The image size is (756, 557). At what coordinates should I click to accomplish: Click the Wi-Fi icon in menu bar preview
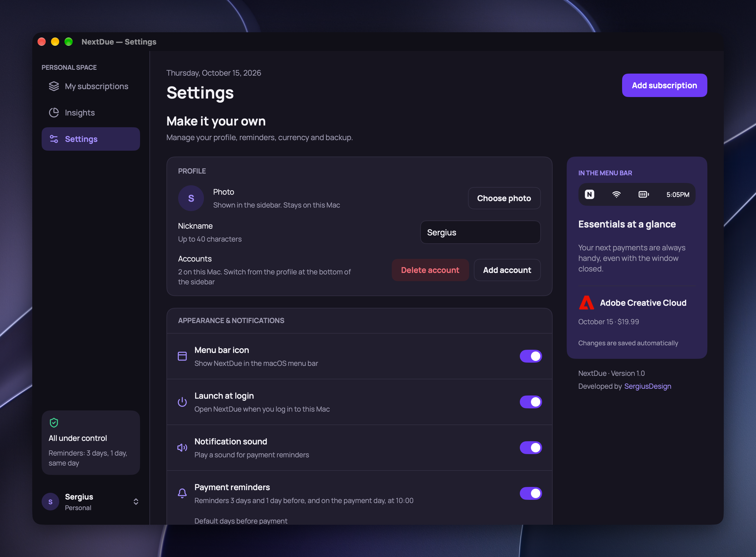[x=617, y=194]
